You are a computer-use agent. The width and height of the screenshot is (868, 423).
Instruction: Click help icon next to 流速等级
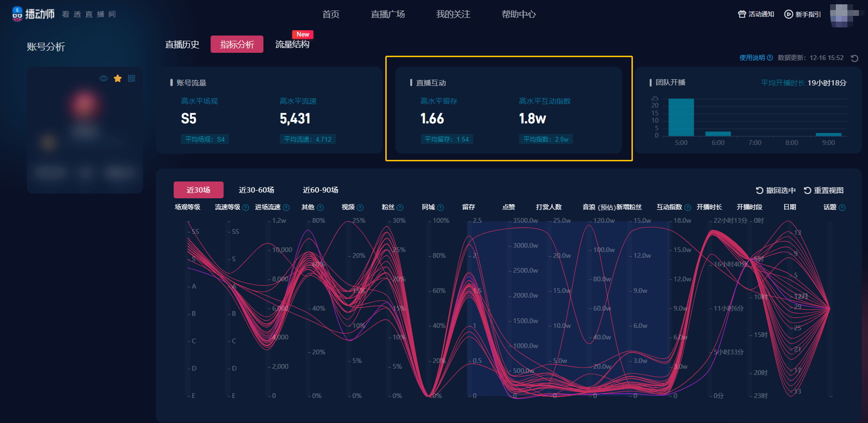coord(246,207)
